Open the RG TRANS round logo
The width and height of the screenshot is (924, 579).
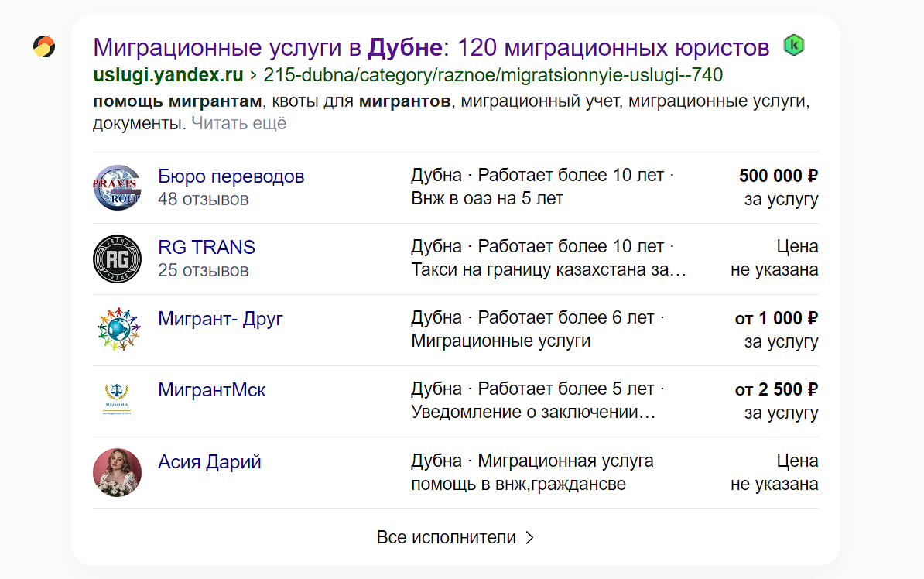point(118,259)
